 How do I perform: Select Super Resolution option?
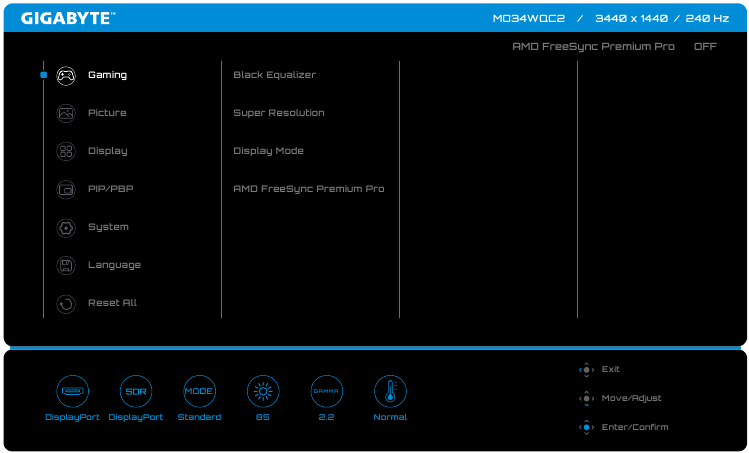tap(279, 113)
